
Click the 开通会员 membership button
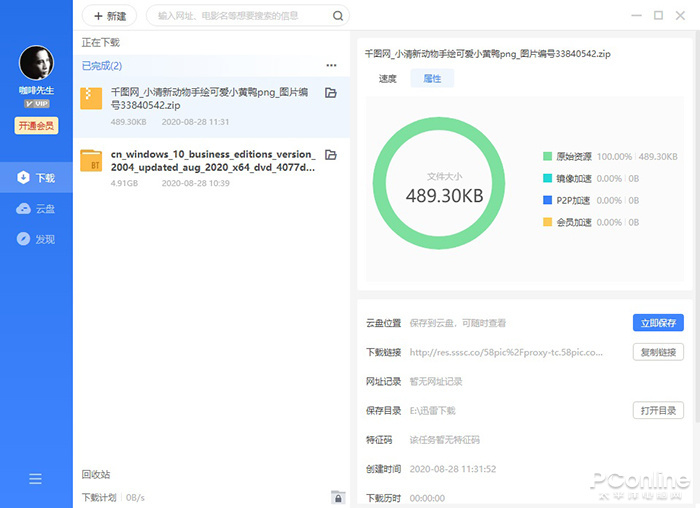36,126
